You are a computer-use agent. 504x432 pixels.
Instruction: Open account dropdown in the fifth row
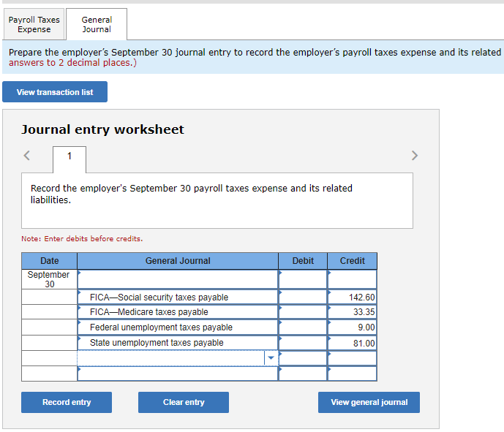[x=271, y=357]
